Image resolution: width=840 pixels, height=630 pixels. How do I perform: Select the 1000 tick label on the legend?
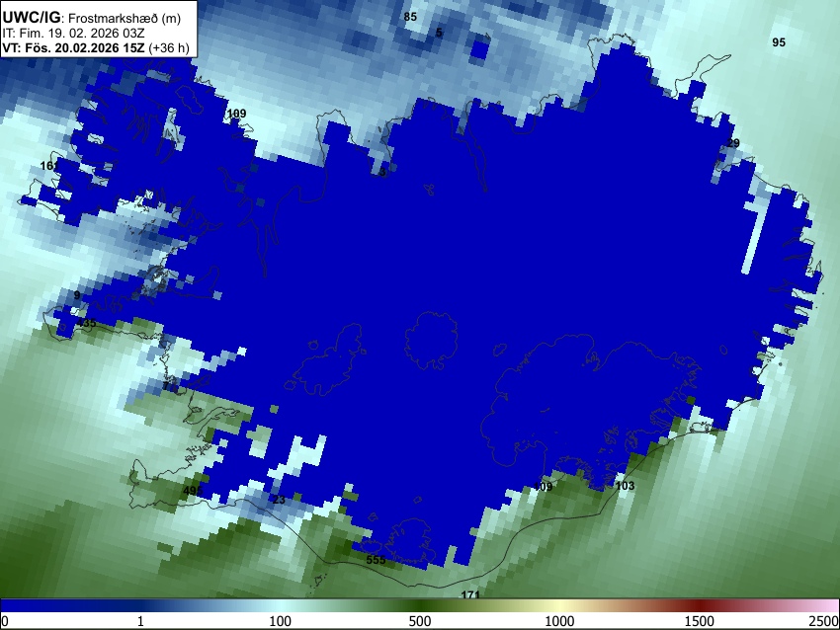(559, 621)
